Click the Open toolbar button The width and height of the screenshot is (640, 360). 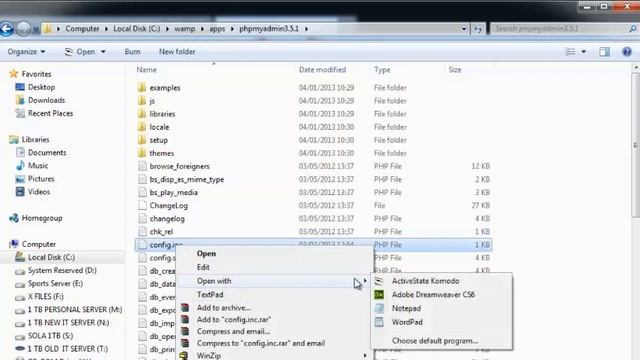tap(81, 52)
